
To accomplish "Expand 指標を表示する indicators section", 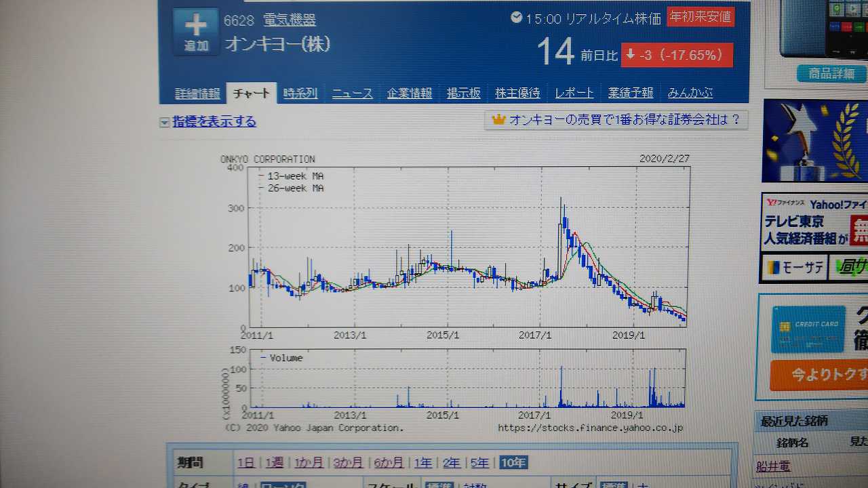I will tap(208, 122).
